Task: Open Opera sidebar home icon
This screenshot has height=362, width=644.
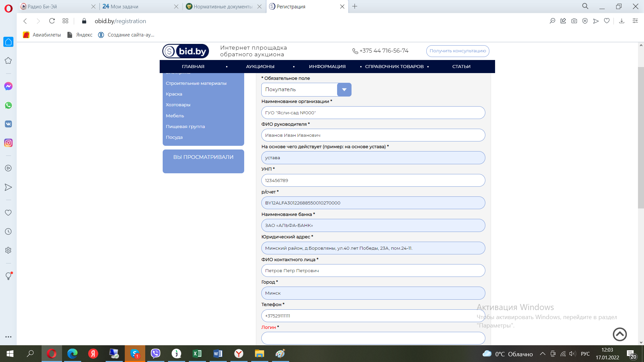Action: point(8,42)
